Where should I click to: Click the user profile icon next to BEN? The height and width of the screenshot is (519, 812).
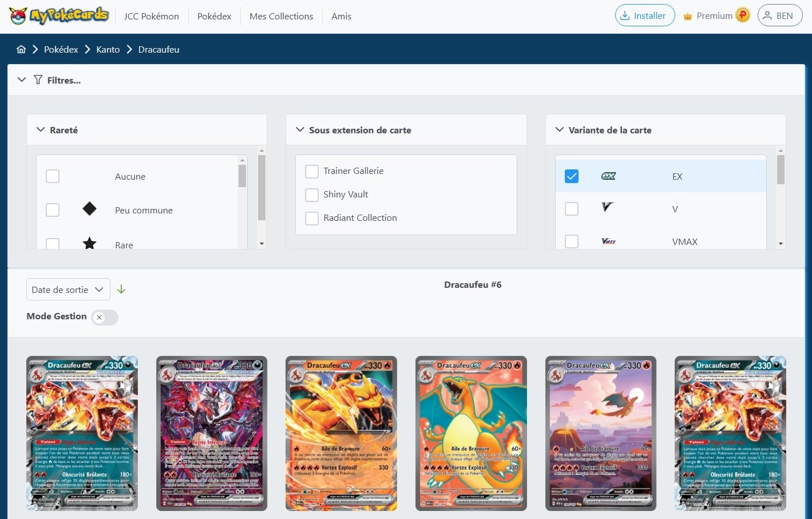769,15
